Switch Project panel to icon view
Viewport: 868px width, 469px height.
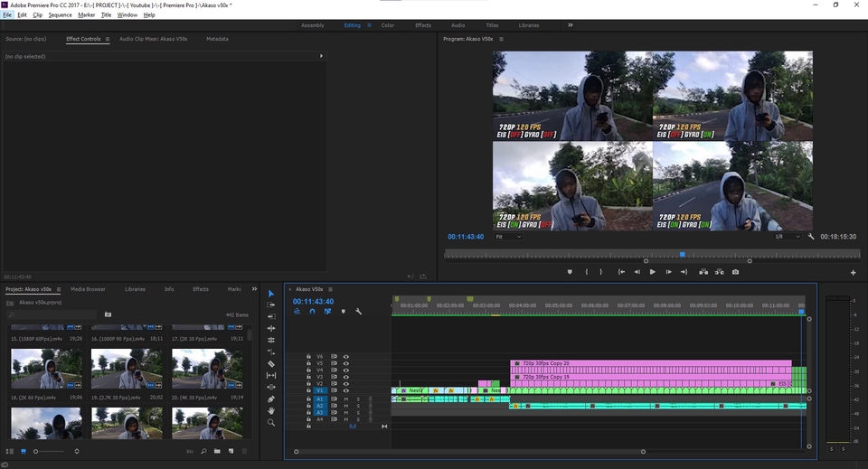pyautogui.click(x=24, y=451)
